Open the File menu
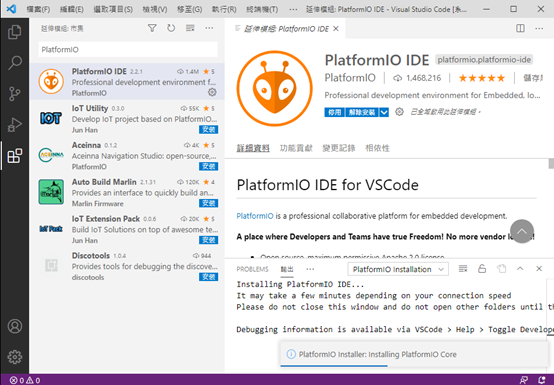This screenshot has width=554, height=385. (x=38, y=9)
